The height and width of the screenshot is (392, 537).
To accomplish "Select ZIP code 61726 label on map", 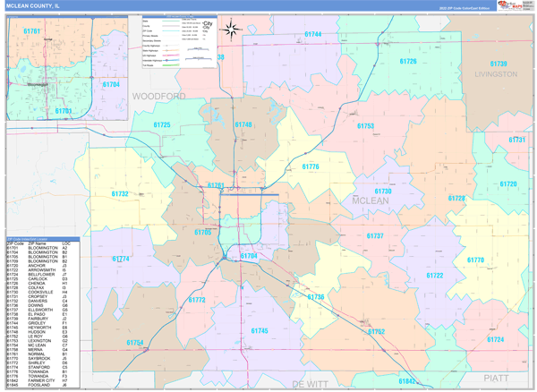I will [x=407, y=62].
